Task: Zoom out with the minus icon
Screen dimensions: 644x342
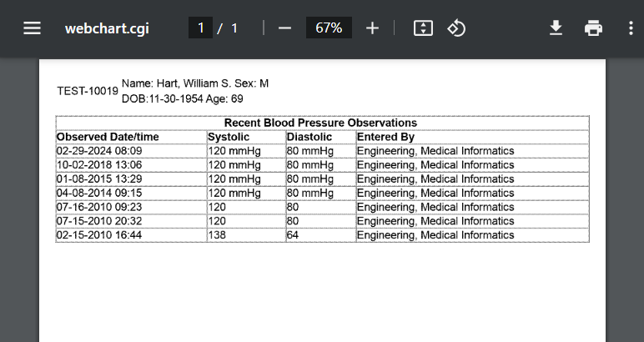Action: pos(284,28)
